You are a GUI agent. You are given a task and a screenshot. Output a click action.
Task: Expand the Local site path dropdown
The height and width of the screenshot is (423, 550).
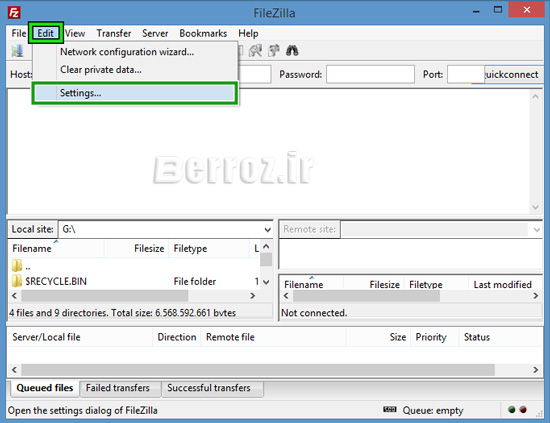[267, 230]
